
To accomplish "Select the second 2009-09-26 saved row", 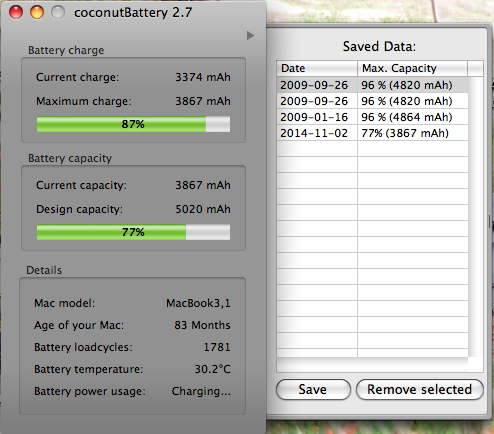I will tap(372, 101).
